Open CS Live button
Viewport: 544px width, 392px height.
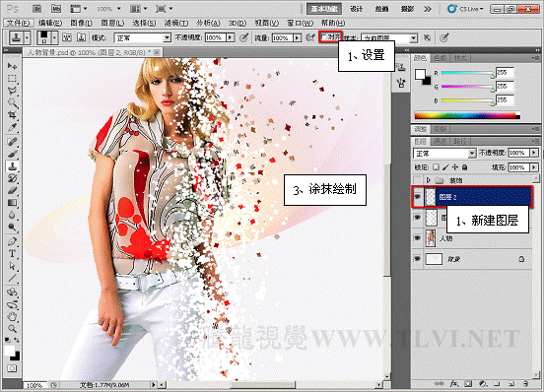[x=465, y=9]
